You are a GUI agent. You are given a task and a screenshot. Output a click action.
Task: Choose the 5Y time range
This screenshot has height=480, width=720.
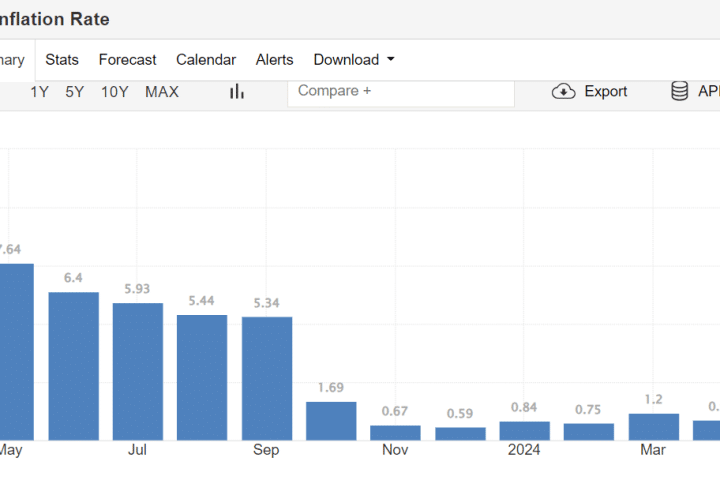click(x=75, y=92)
